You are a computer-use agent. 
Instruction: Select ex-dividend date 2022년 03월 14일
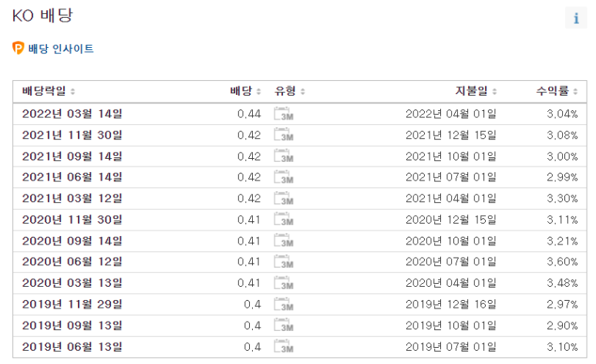(x=72, y=113)
